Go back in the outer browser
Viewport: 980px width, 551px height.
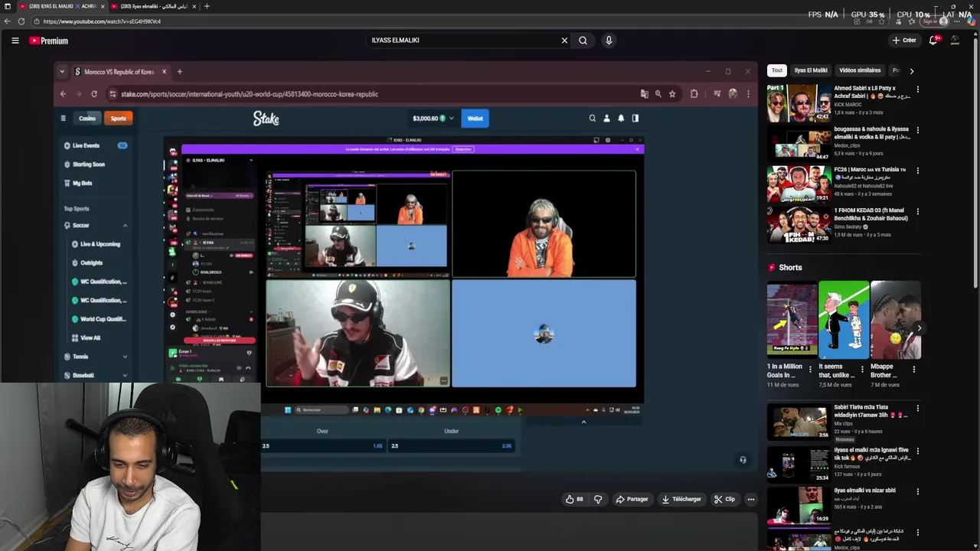pos(7,21)
